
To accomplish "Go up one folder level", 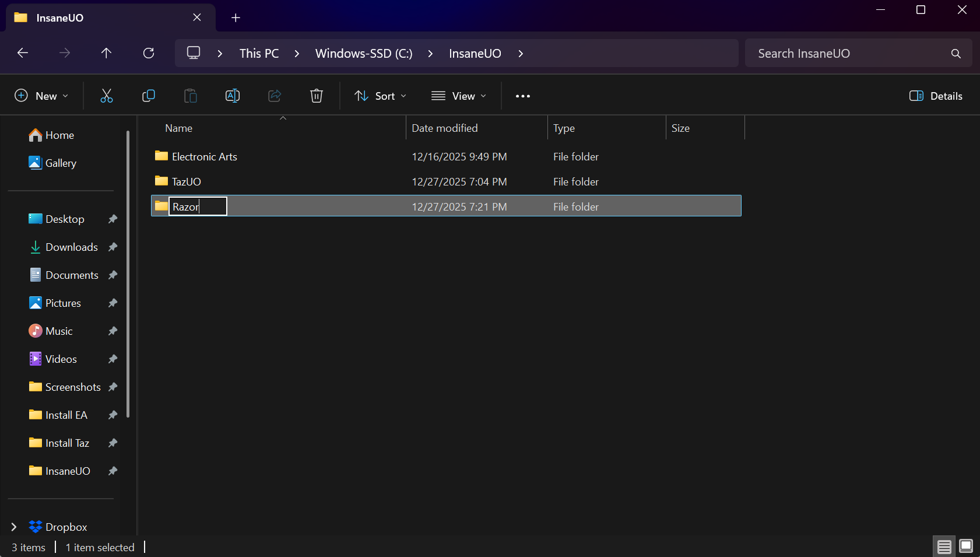I will click(106, 53).
